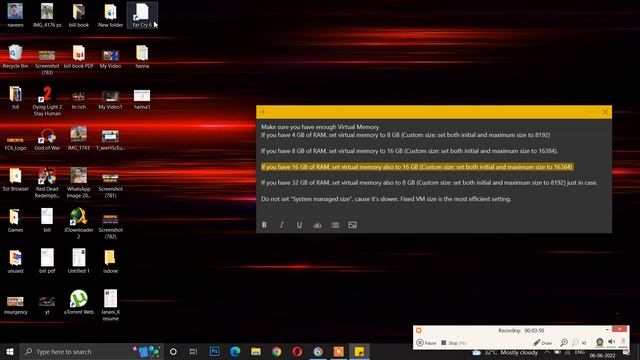
Task: Select the Tor Browser folder icon
Action: pos(15,180)
